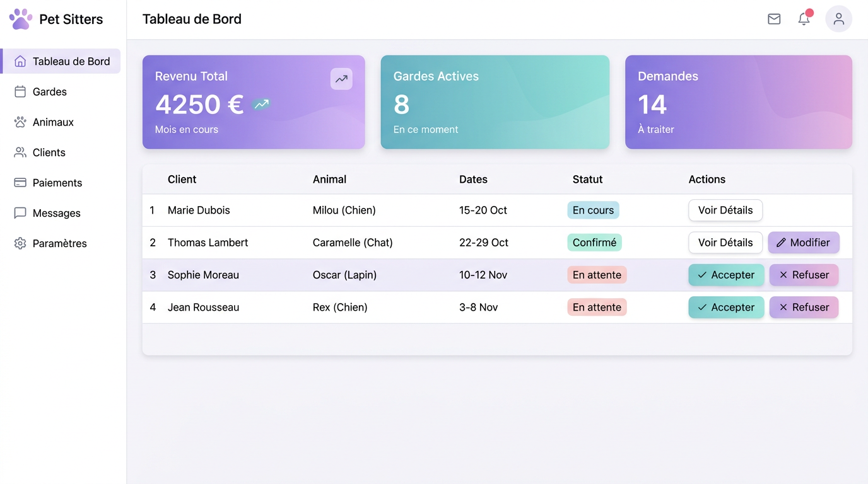The image size is (868, 484).
Task: Click the home icon next to Tableau de Bord
Action: coord(20,61)
